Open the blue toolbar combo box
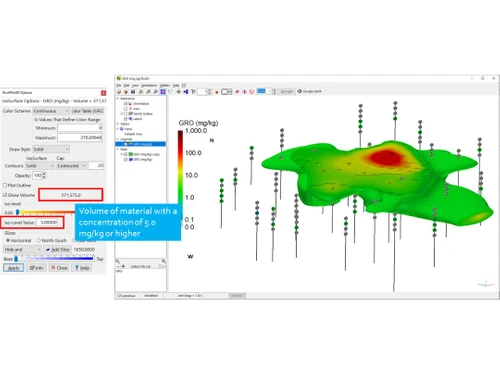 click(x=265, y=91)
